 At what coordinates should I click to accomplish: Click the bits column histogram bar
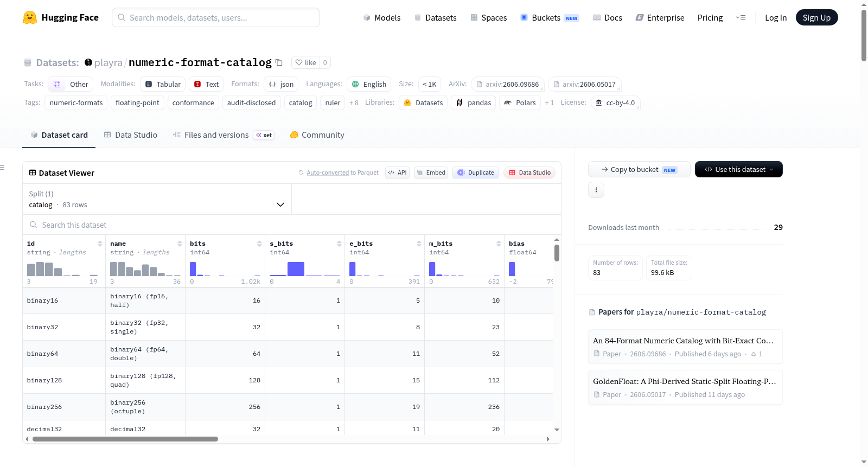(x=193, y=268)
